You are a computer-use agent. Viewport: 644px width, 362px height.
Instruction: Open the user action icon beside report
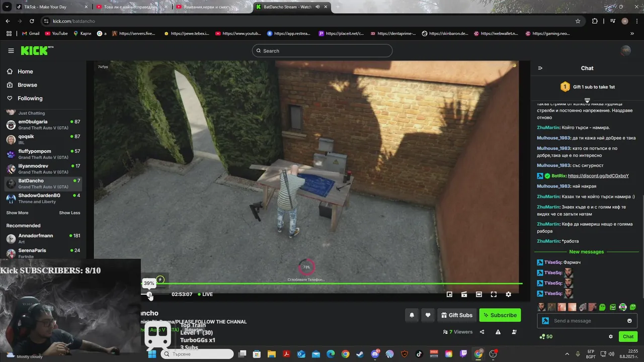(514, 332)
